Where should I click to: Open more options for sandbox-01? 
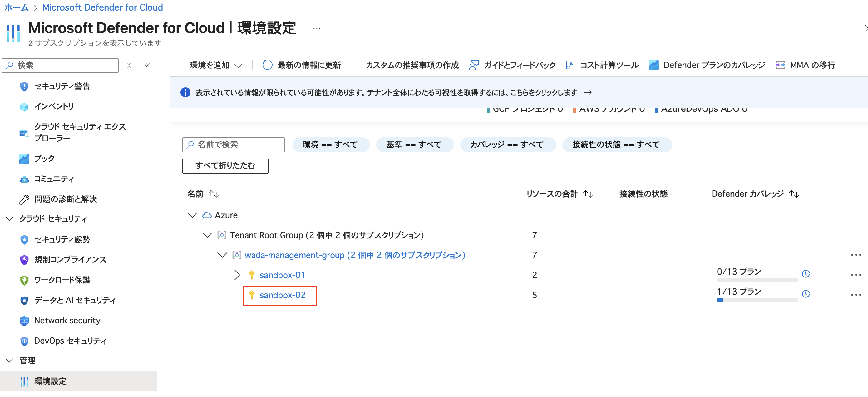coord(856,275)
